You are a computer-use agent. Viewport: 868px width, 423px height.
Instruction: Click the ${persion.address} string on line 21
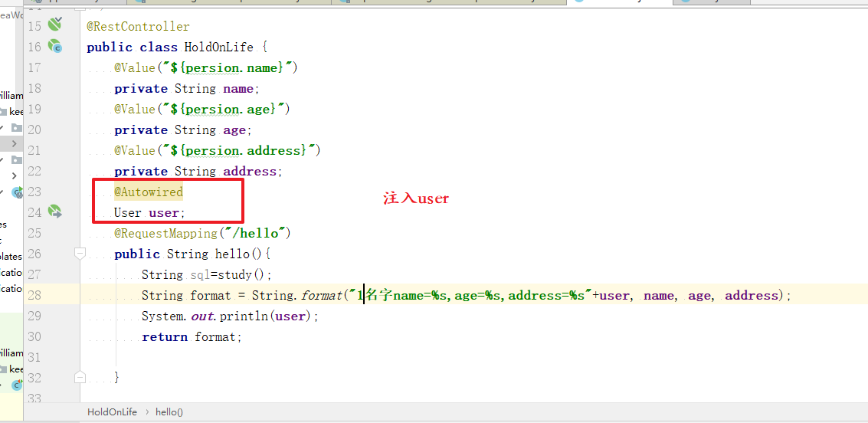point(241,151)
